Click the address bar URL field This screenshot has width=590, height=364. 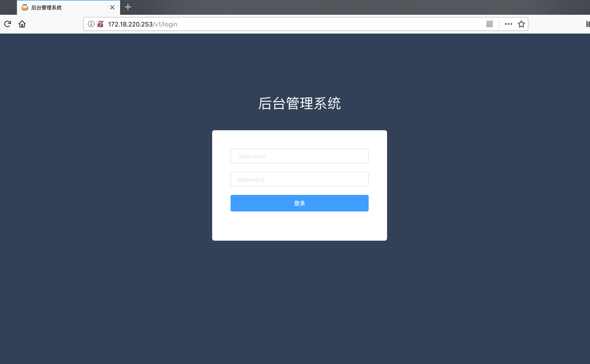click(293, 24)
